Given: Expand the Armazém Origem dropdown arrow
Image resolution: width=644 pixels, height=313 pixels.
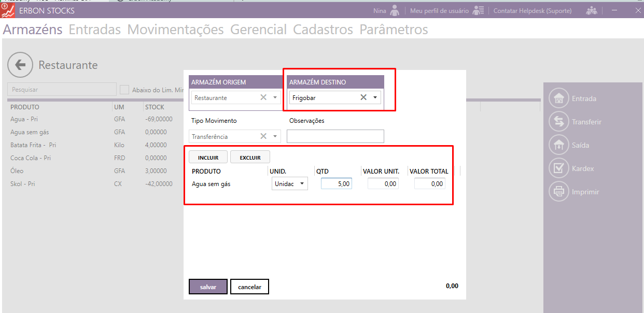Looking at the screenshot, I should click(275, 97).
